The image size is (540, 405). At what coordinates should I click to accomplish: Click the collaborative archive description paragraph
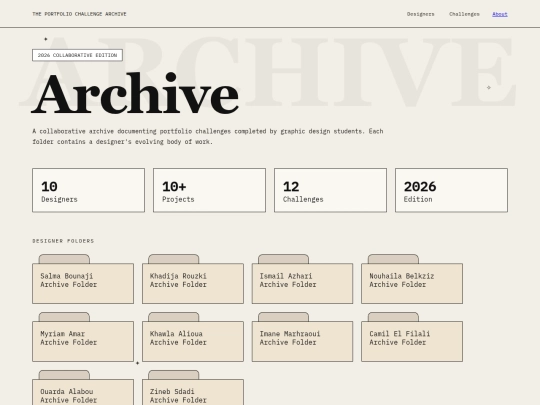point(208,136)
